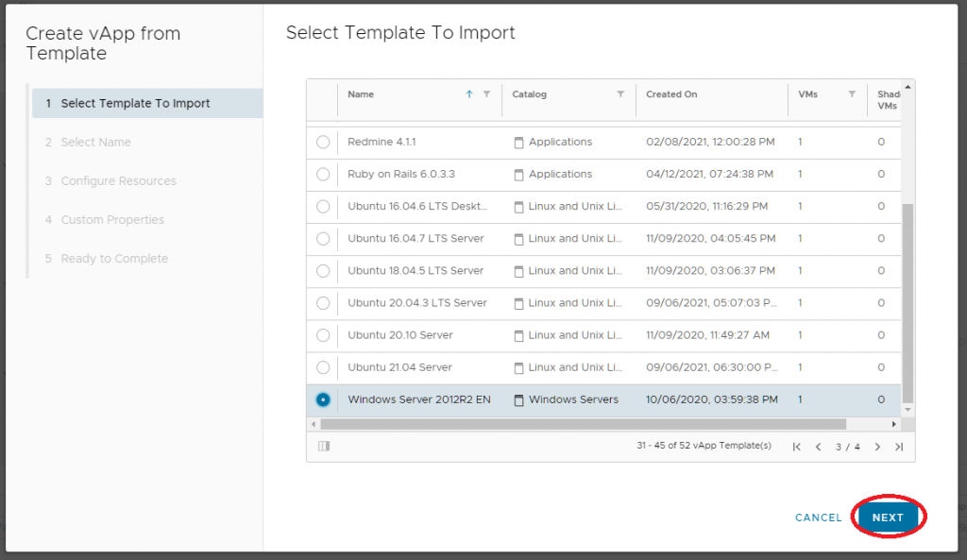Click the Ubuntu 21.04 Server name
The width and height of the screenshot is (967, 560).
(x=399, y=367)
